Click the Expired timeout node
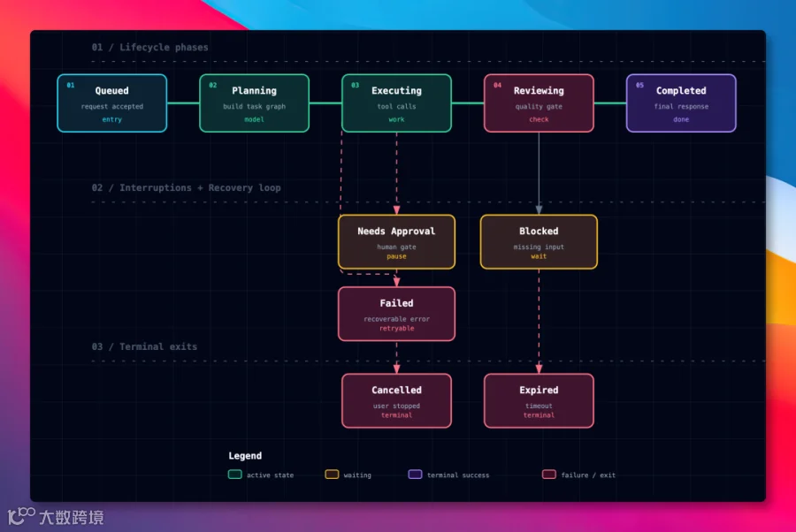The image size is (796, 532). coord(539,401)
